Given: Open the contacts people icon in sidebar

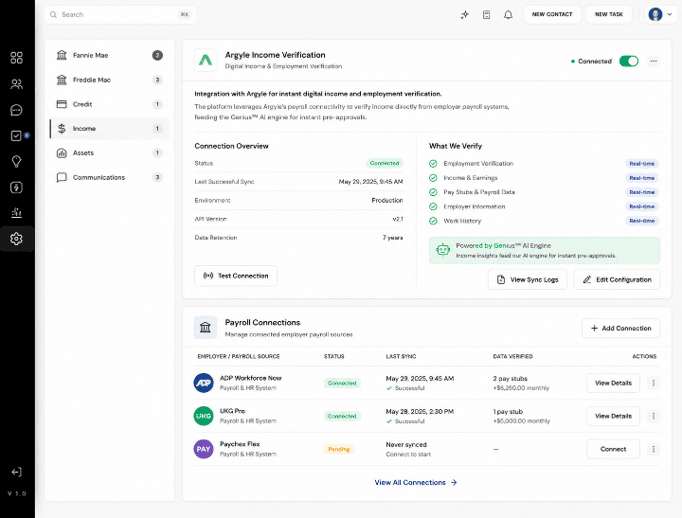Looking at the screenshot, I should 17,84.
